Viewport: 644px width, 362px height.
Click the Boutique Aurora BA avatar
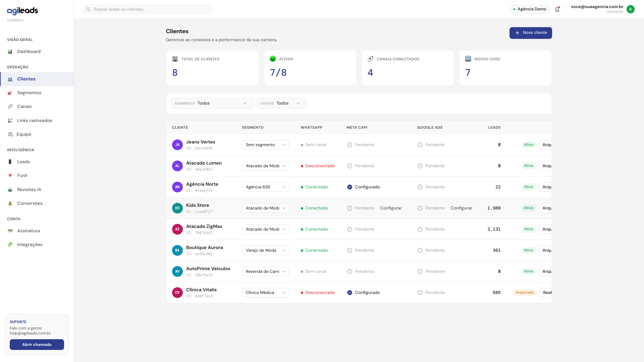177,250
